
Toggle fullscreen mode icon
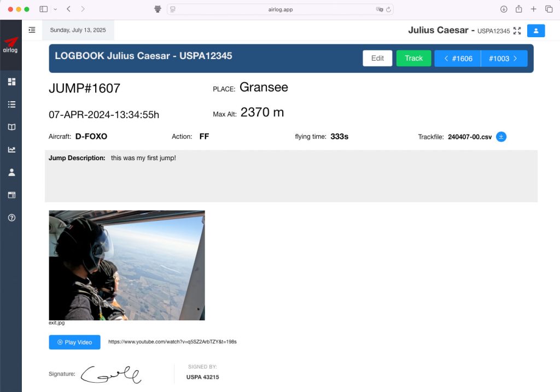click(517, 31)
